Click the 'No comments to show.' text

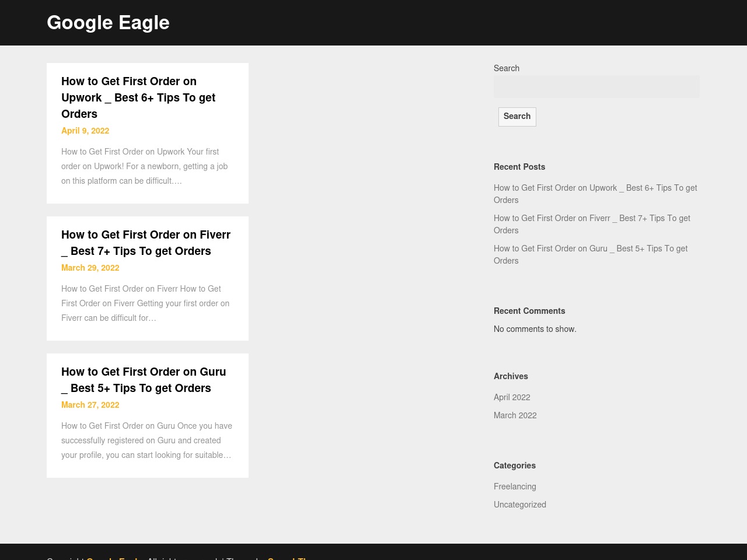point(535,329)
